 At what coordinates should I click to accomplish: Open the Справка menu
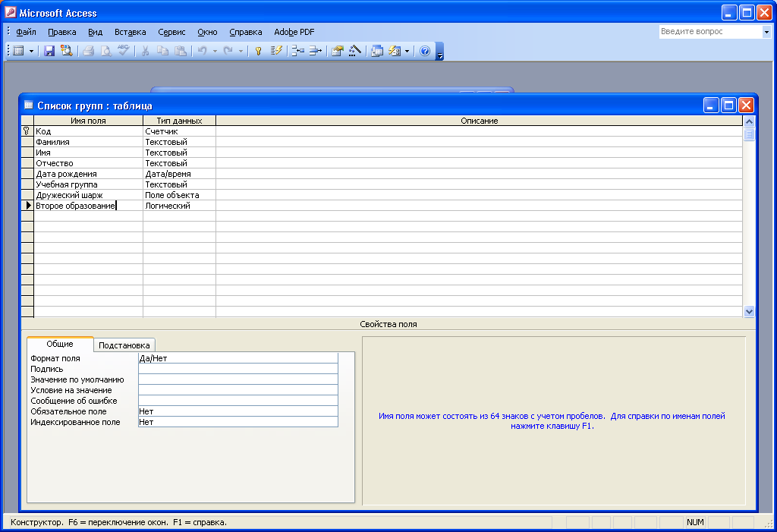[x=245, y=32]
